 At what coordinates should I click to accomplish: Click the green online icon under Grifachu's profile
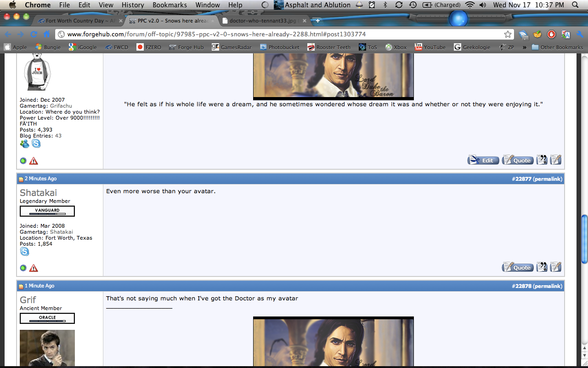(x=23, y=161)
